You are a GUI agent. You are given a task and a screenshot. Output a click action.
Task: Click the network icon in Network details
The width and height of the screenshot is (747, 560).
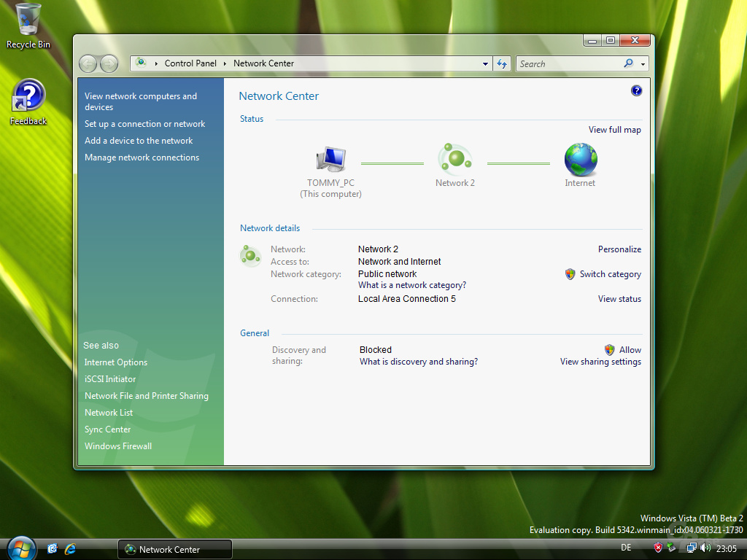tap(250, 255)
